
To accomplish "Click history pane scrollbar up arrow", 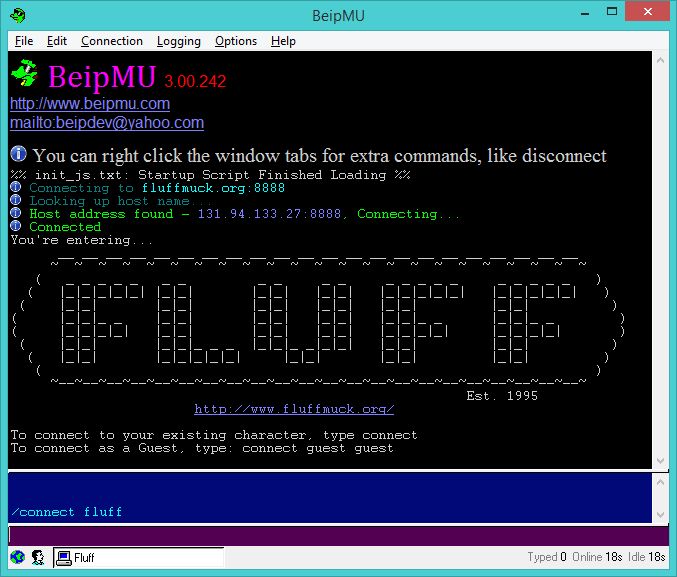I will click(x=660, y=482).
